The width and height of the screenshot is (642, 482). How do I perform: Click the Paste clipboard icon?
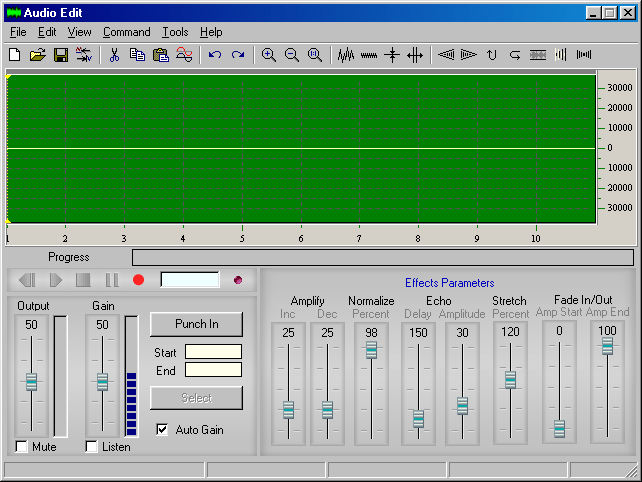pos(160,55)
